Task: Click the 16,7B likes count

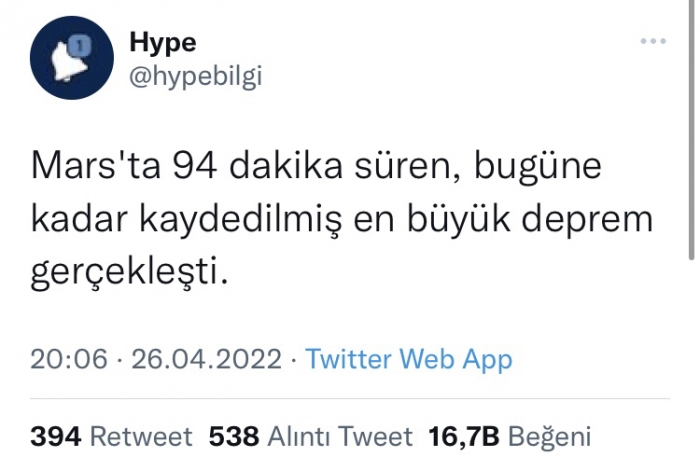Action: (464, 436)
